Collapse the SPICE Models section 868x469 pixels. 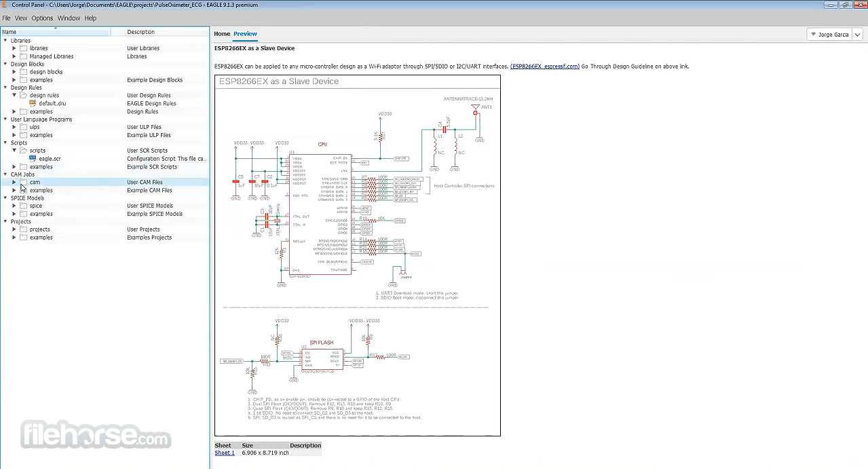(5, 198)
